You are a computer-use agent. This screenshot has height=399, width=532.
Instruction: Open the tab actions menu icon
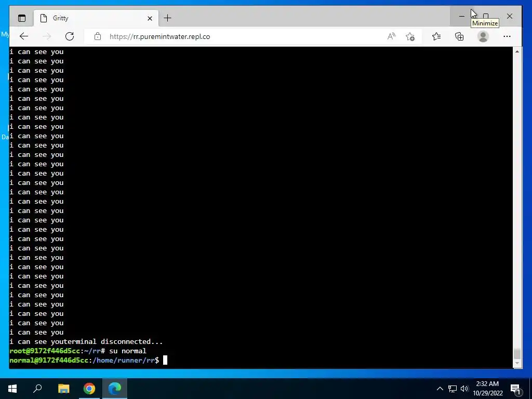tap(22, 18)
